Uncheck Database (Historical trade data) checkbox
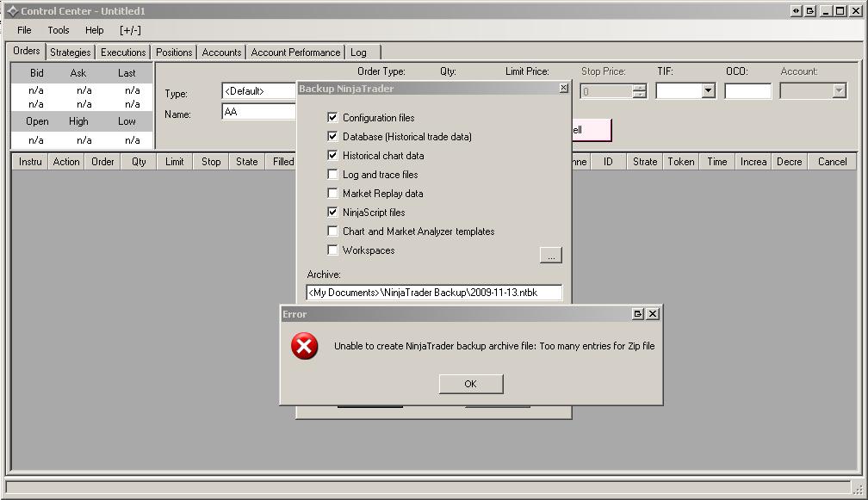The height and width of the screenshot is (500, 868). (x=332, y=136)
